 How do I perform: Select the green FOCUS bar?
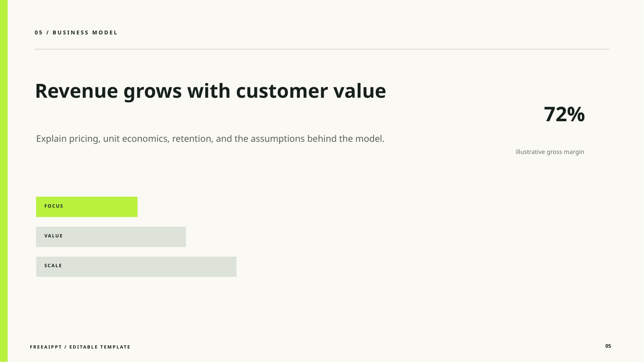click(x=87, y=207)
